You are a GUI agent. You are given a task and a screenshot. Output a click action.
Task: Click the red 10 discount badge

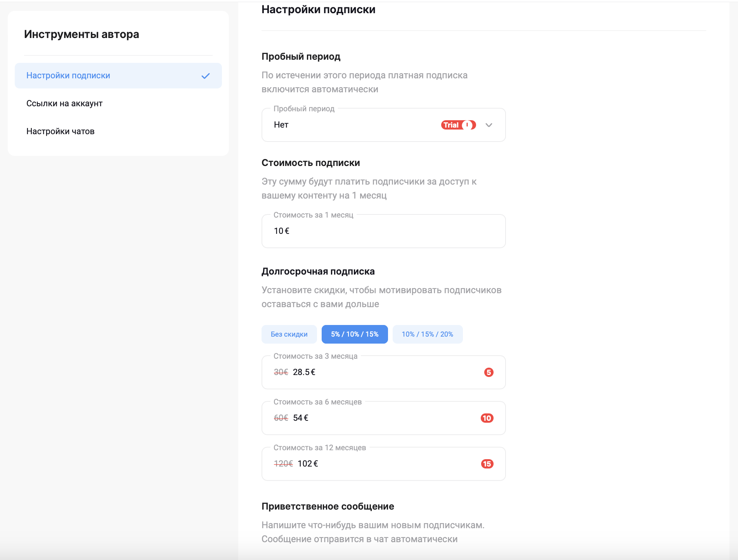click(487, 418)
